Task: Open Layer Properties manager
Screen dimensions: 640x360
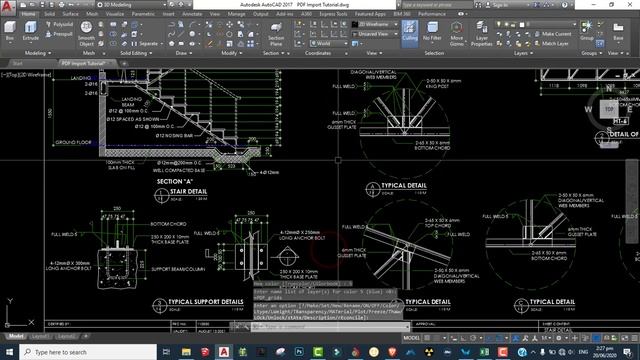Action: 482,33
